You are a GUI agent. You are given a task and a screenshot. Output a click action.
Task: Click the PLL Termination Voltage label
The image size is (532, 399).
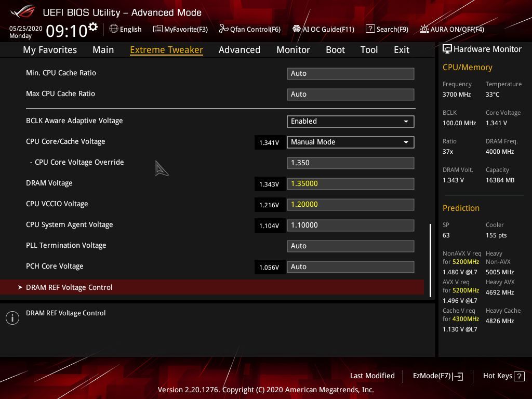tap(66, 245)
